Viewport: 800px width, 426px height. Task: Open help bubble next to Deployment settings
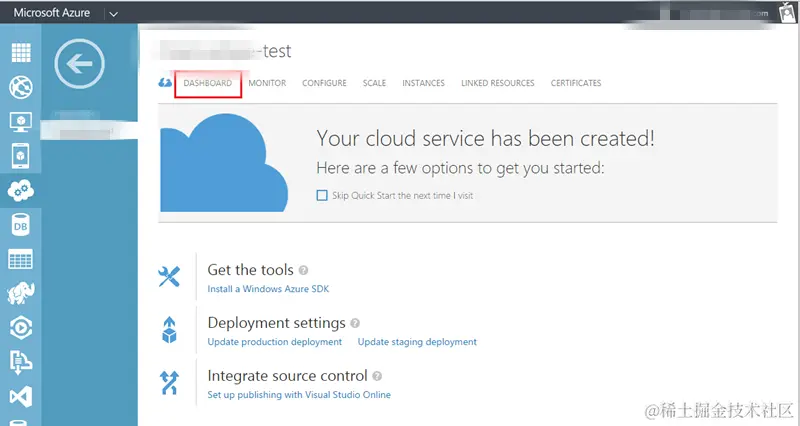click(x=355, y=323)
